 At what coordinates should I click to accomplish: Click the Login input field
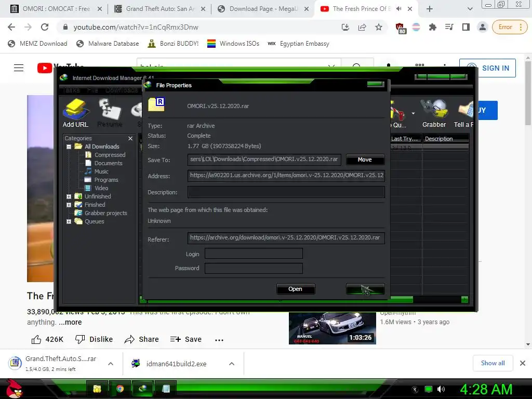254,254
